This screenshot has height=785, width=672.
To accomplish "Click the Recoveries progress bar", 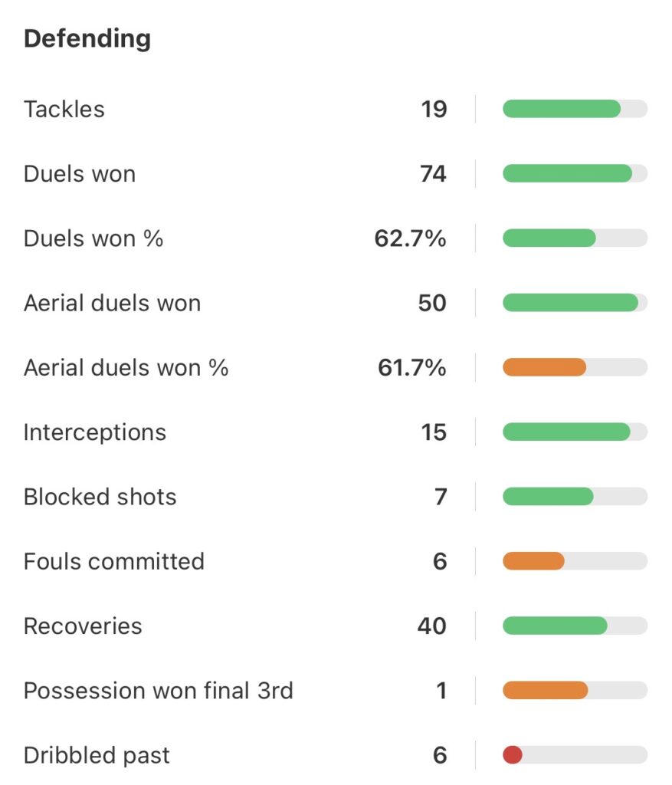I will [x=555, y=626].
